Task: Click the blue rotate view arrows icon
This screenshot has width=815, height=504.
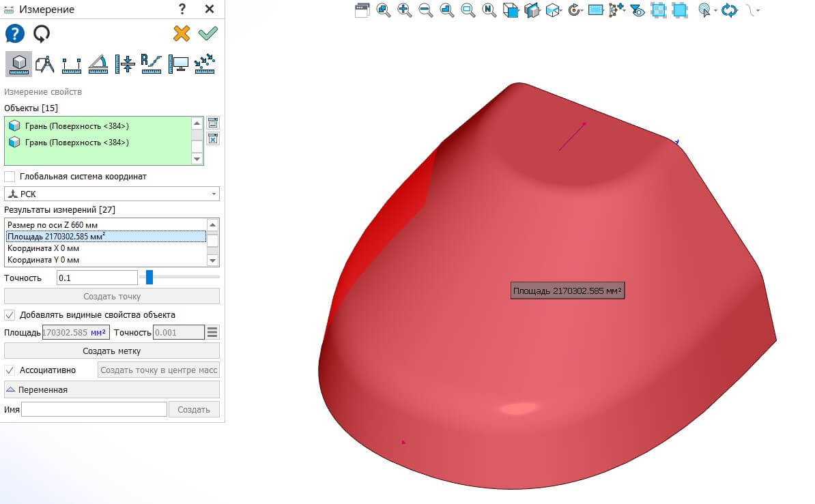Action: click(x=730, y=10)
